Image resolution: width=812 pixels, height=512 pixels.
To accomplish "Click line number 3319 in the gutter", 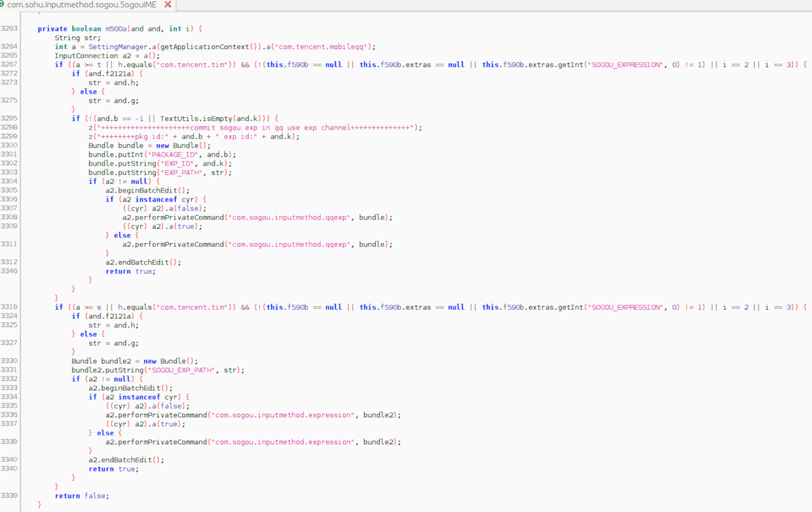I will [9, 307].
